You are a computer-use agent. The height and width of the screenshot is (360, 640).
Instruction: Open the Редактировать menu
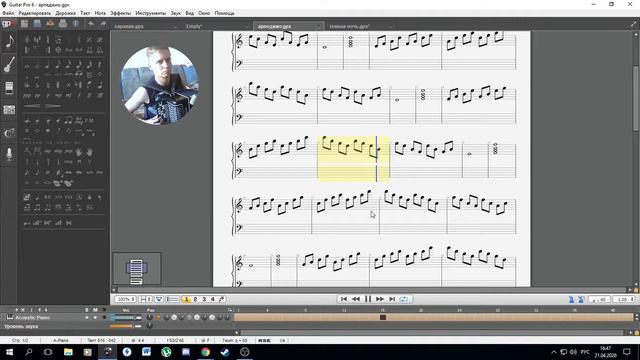pyautogui.click(x=35, y=13)
